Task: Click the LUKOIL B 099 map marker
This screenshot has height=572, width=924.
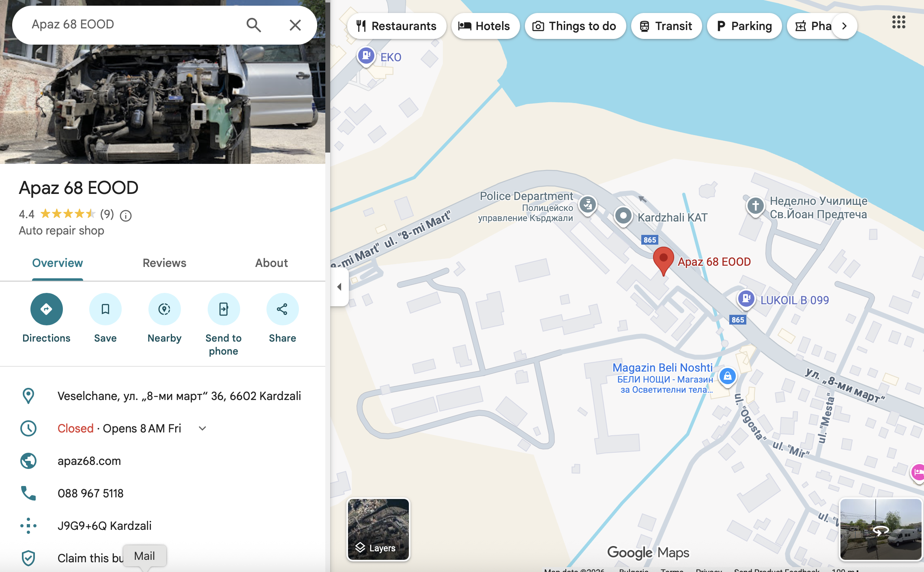Action: 746,299
